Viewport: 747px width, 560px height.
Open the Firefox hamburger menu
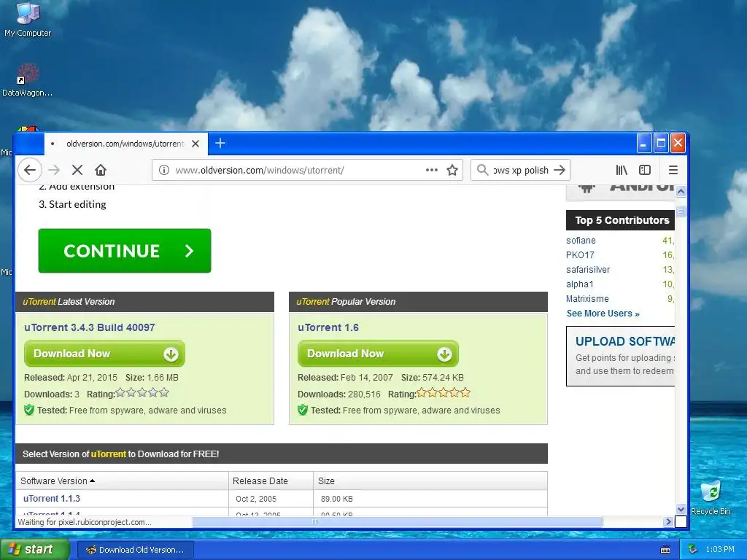point(673,170)
